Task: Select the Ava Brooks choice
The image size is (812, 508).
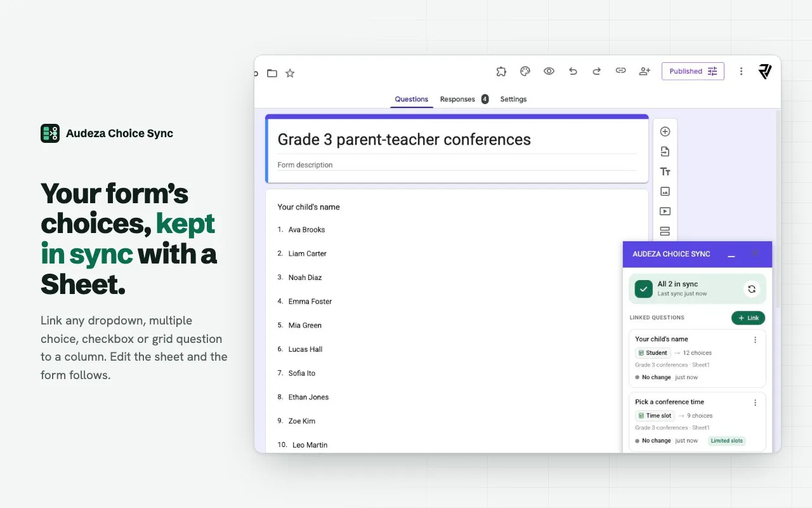Action: 306,230
